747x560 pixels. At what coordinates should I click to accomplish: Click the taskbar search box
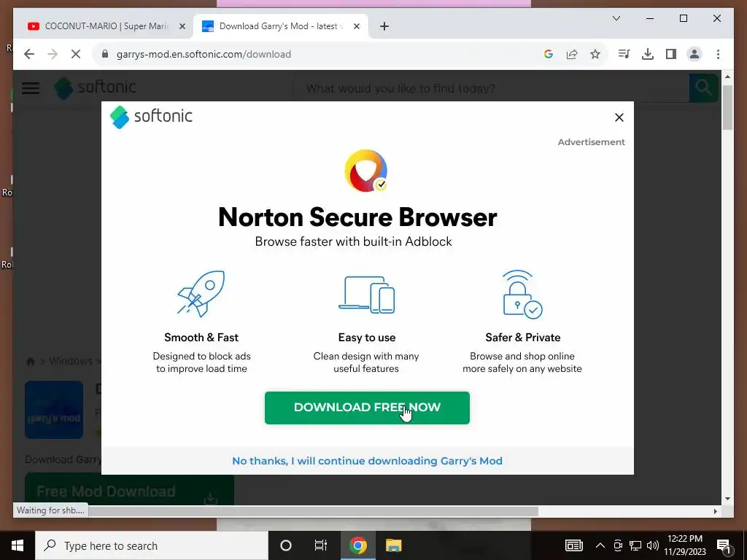(152, 545)
